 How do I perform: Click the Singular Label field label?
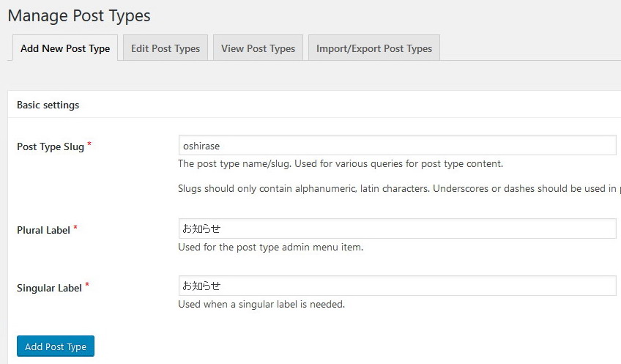pyautogui.click(x=49, y=288)
